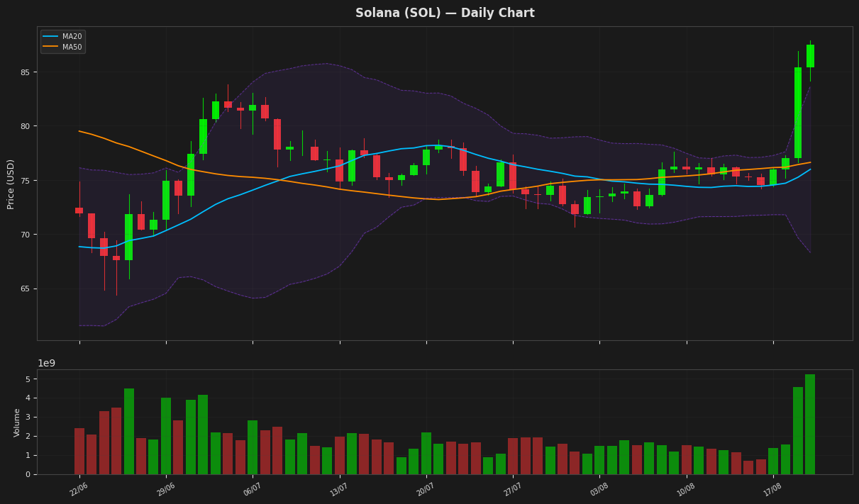Click the 06/07 date label
Screen dimensions: 859x504
pos(253,489)
